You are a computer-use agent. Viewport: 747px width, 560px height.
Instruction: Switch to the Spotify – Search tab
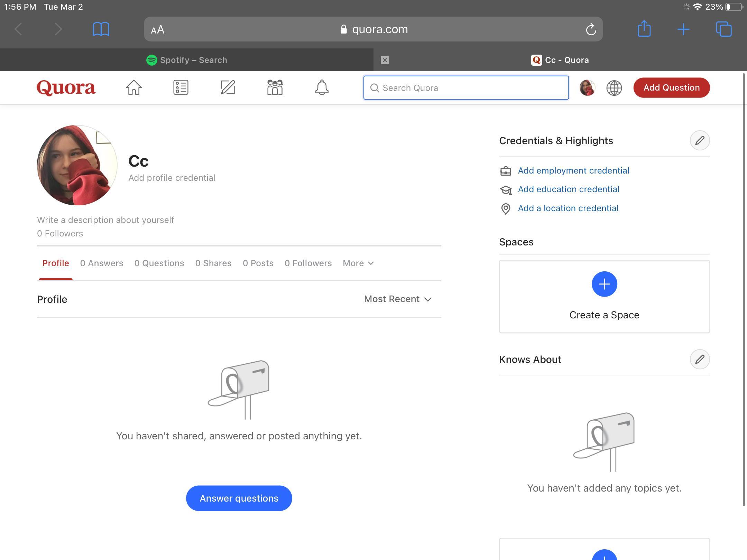click(x=187, y=60)
